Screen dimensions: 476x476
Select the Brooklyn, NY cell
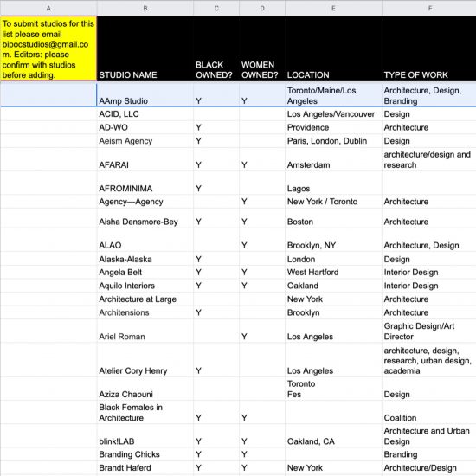(333, 240)
